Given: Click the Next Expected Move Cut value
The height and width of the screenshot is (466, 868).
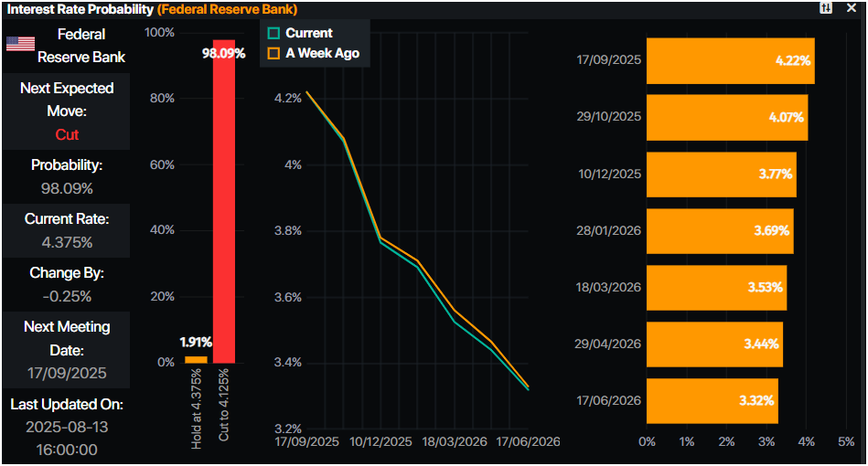Looking at the screenshot, I should (x=67, y=134).
